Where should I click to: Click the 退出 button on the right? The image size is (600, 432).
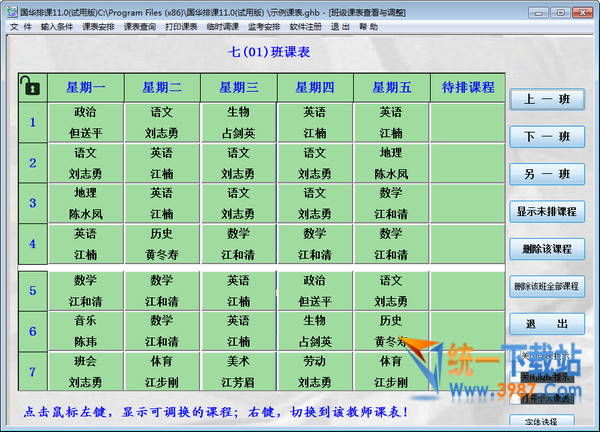[x=546, y=324]
